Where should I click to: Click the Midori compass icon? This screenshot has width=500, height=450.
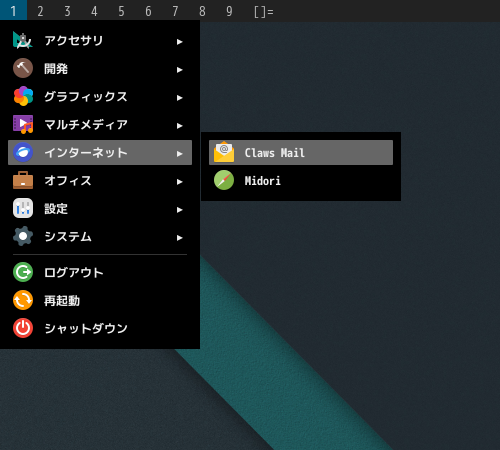[x=224, y=180]
